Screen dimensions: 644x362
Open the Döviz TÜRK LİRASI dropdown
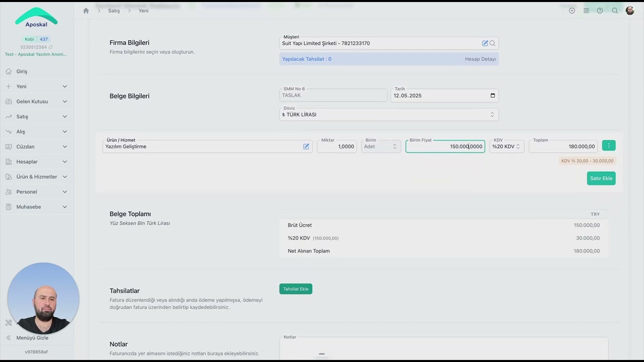coord(389,115)
